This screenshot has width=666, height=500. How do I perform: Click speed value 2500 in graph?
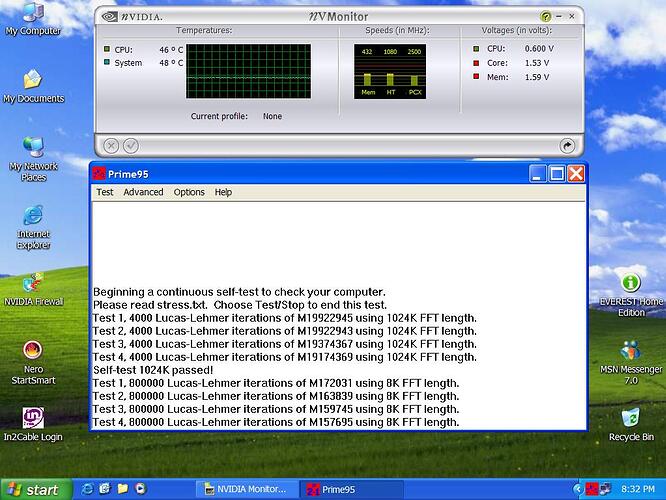[x=414, y=51]
